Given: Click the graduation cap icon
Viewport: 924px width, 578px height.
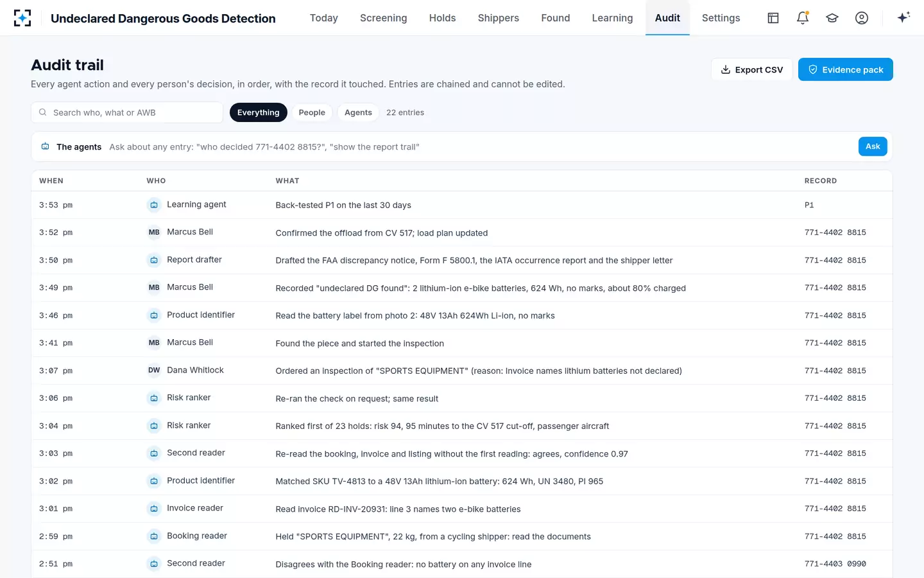Looking at the screenshot, I should (x=832, y=18).
